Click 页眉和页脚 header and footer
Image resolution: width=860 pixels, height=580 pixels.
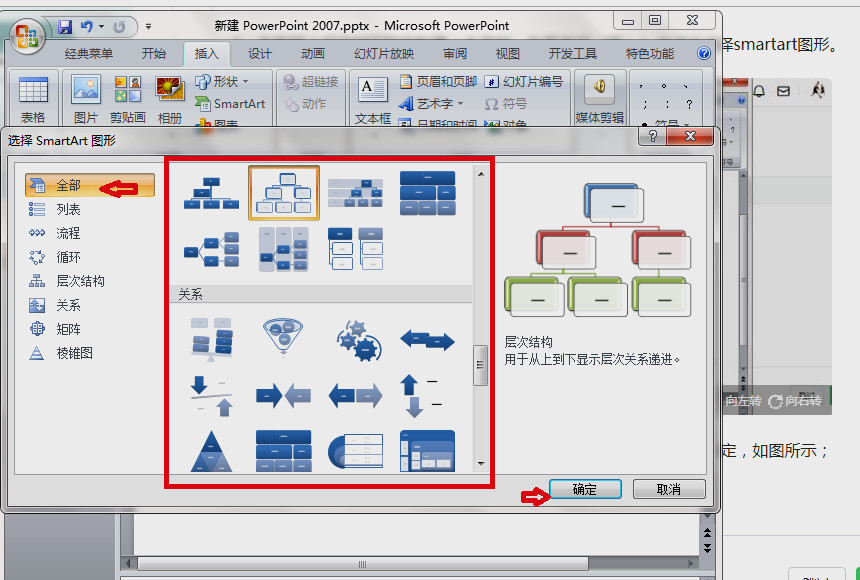(438, 82)
